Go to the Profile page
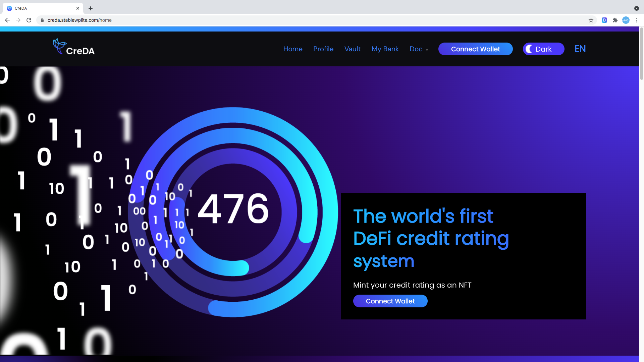 tap(323, 49)
